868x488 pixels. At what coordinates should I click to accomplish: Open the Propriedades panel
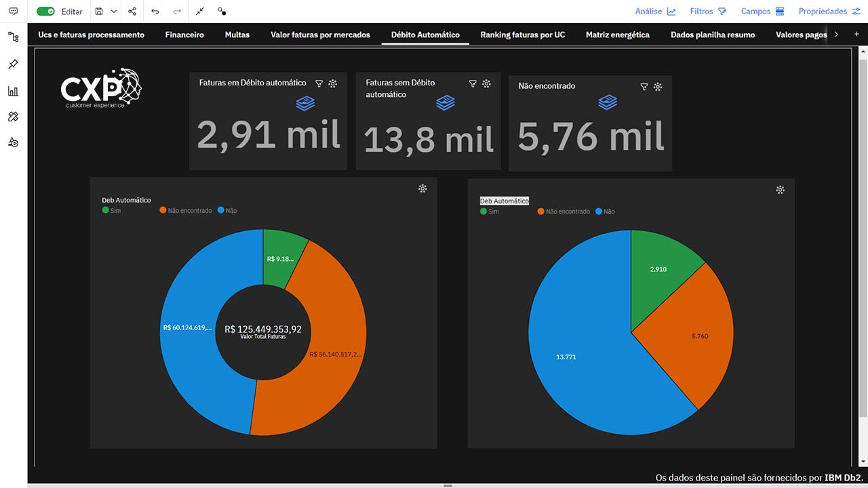[x=829, y=12]
